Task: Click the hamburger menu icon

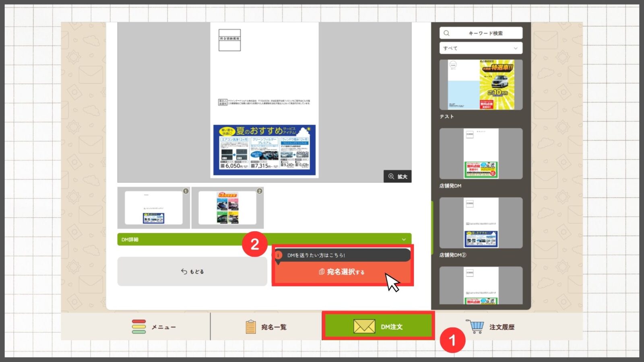Action: click(138, 327)
